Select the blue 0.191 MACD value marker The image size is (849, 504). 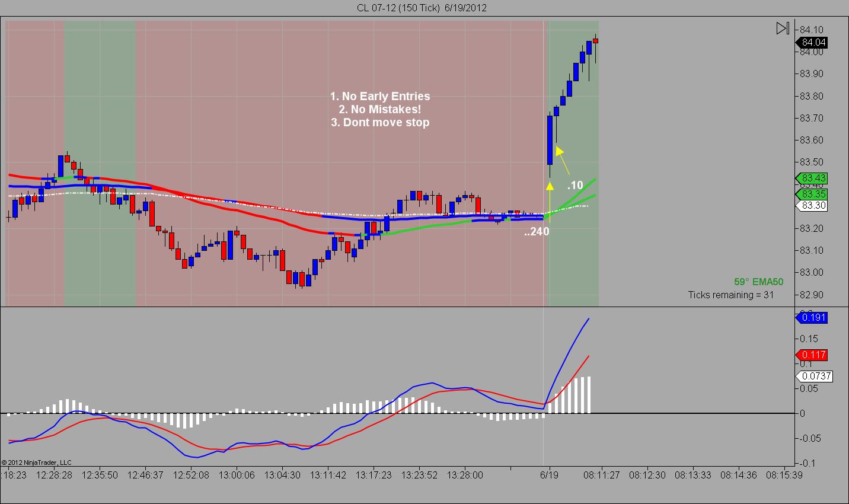tap(811, 318)
